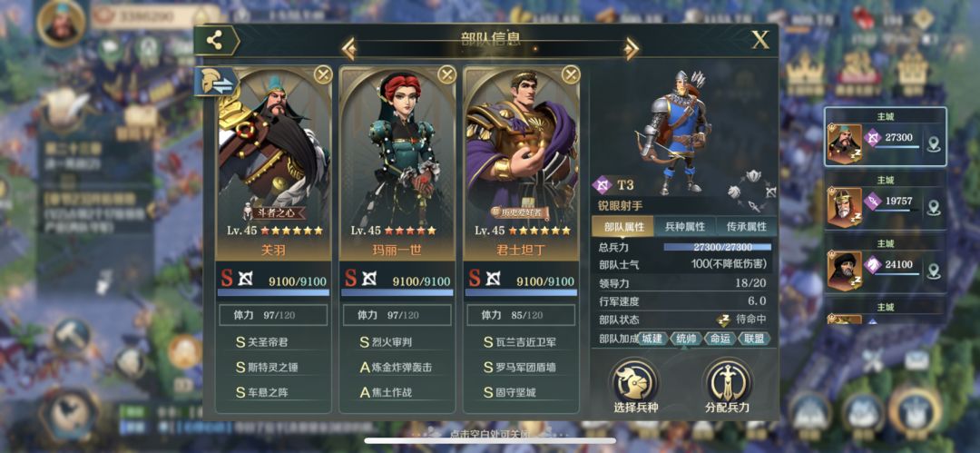Click the 总兵力 27300/27300 progress bar
This screenshot has width=980, height=453.
[x=717, y=248]
